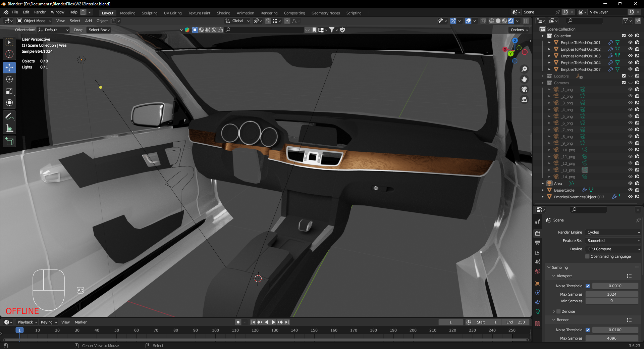Activate the Select Box tool icon
Screen dimensions: 644x349
click(x=9, y=42)
